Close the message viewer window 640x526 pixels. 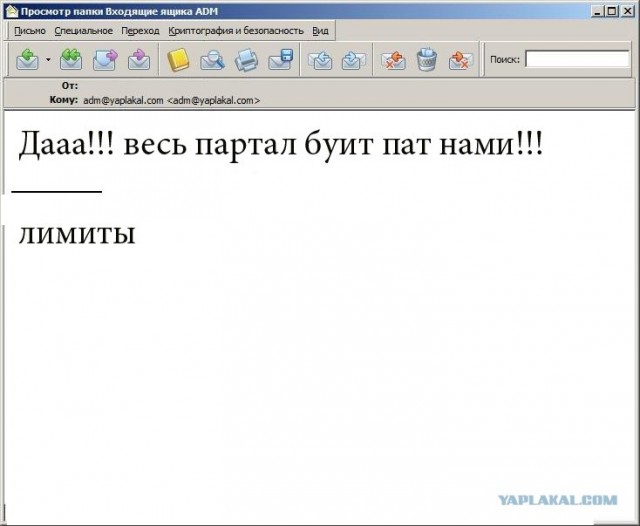click(628, 11)
